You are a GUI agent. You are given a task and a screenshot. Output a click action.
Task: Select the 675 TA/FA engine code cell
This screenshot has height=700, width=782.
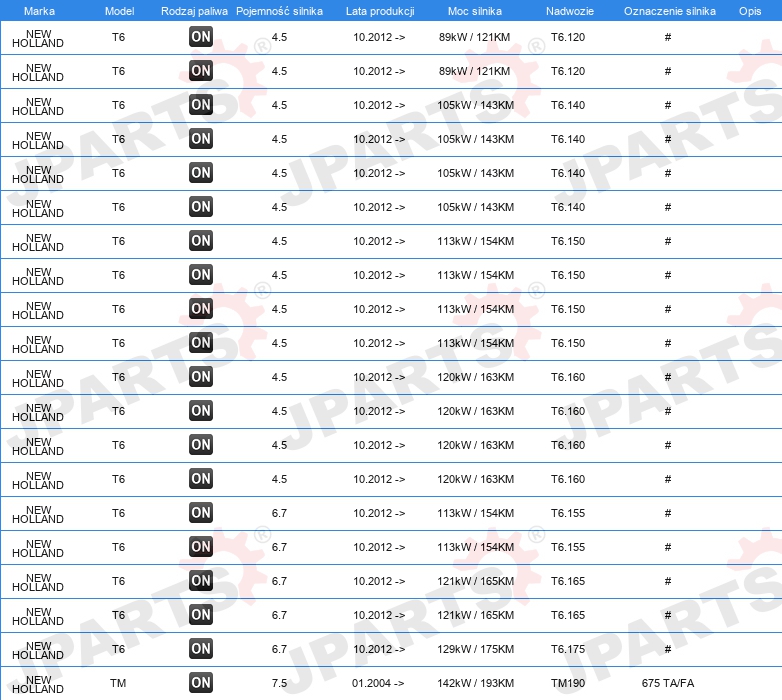[668, 683]
